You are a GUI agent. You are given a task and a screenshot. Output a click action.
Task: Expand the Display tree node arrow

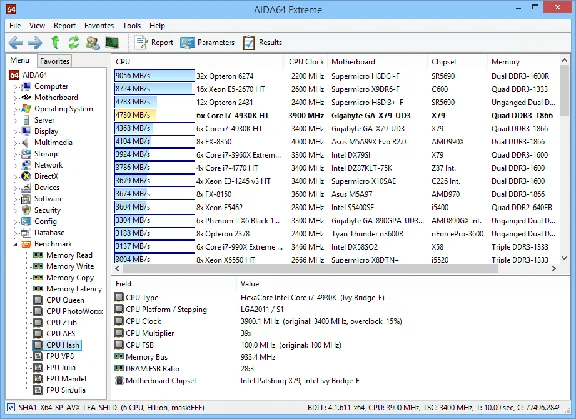[x=15, y=132]
